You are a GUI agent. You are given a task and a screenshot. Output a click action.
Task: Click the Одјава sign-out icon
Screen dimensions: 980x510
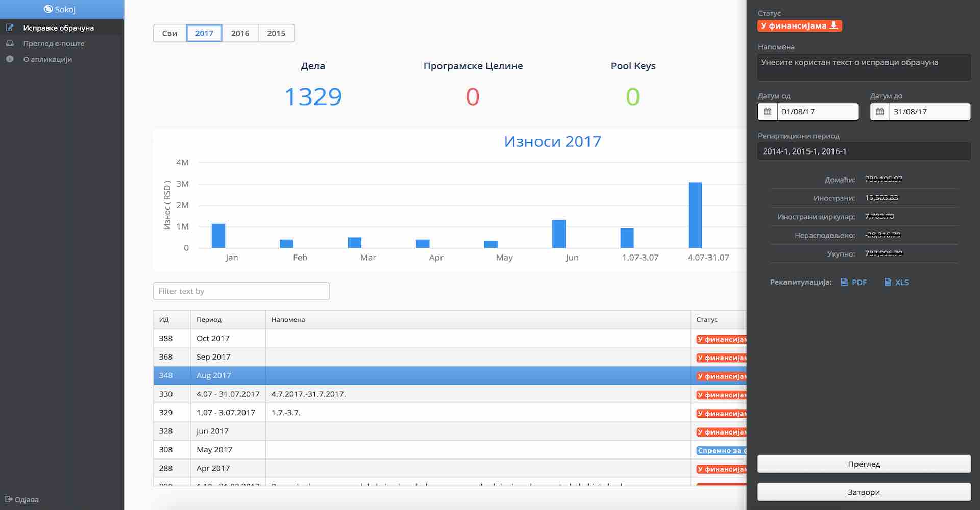[9, 499]
